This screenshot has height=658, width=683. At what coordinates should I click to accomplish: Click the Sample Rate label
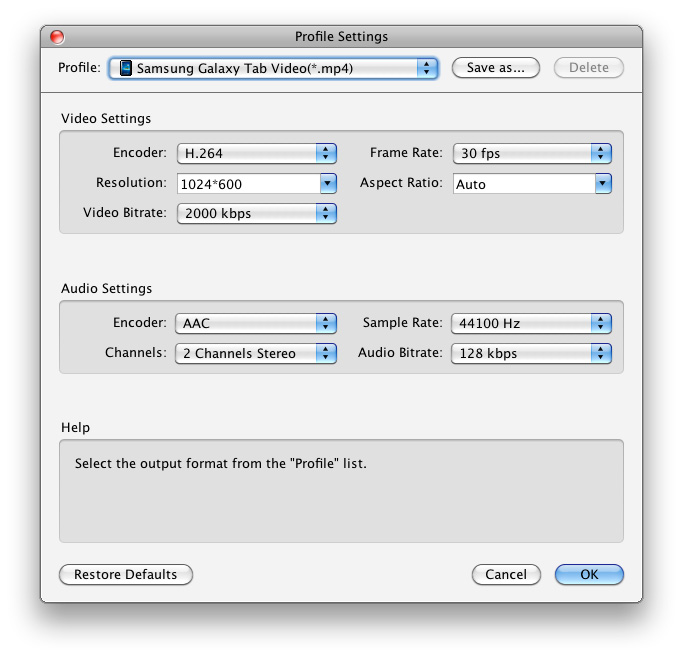tap(402, 323)
